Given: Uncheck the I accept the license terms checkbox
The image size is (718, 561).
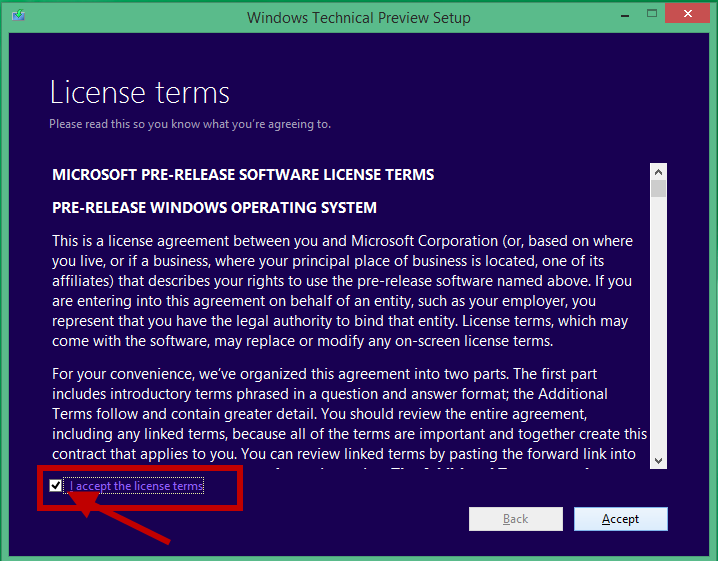Looking at the screenshot, I should point(55,485).
